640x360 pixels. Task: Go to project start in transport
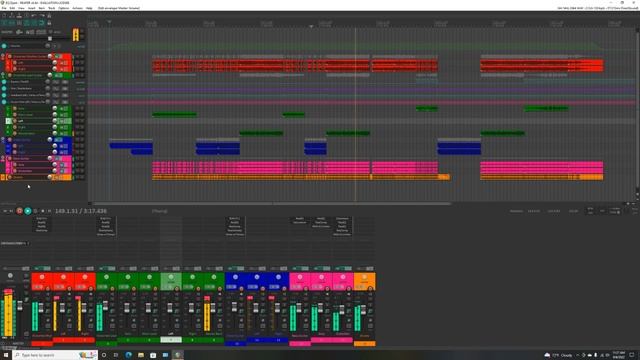click(x=5, y=211)
